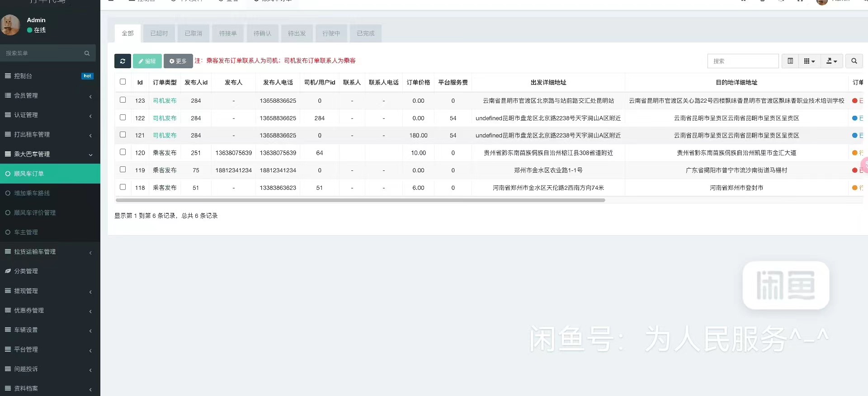Expand the 打出租车管理 chevron
The height and width of the screenshot is (396, 868).
coord(90,135)
